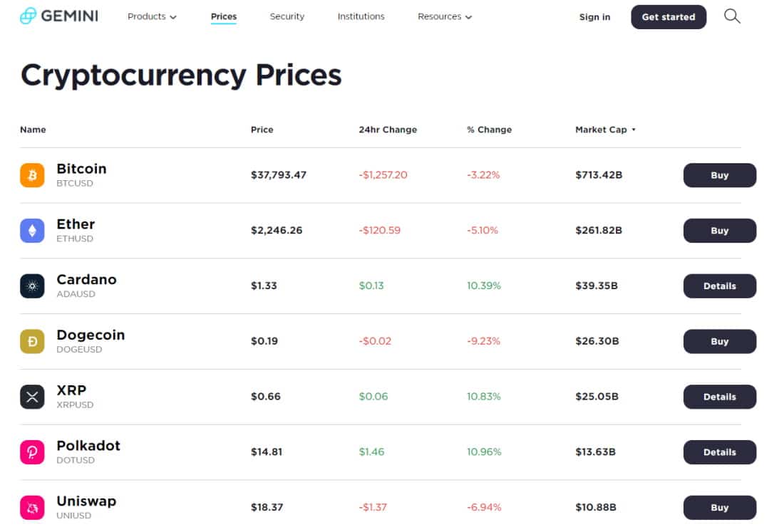
Task: Open the XRP name link
Action: tap(71, 391)
